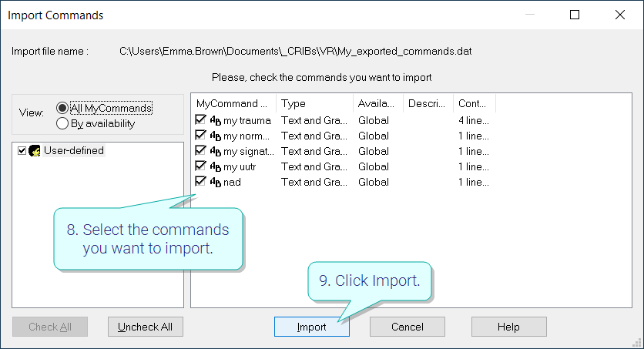Screen dimensions: 644x349
Task: Select the User-defined tree item label
Action: [x=74, y=151]
